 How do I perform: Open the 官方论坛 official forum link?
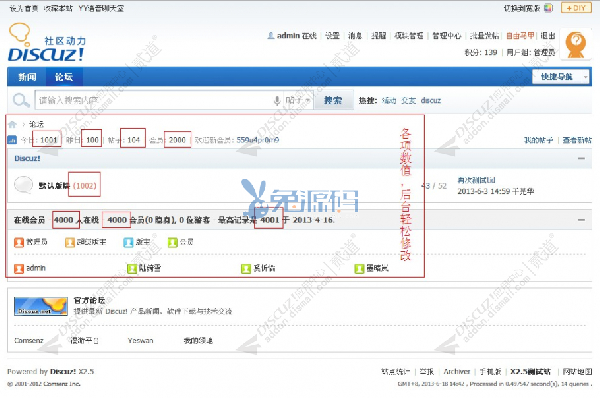89,301
